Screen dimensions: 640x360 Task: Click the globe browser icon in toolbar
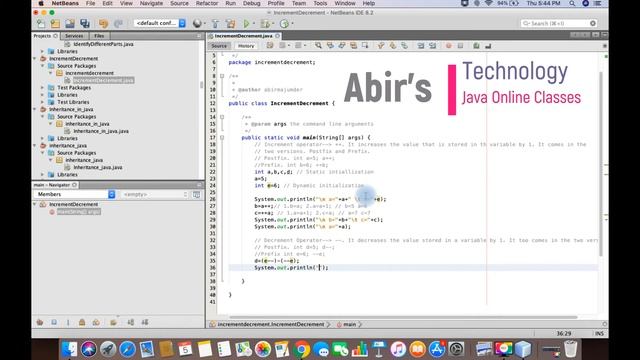click(x=197, y=24)
